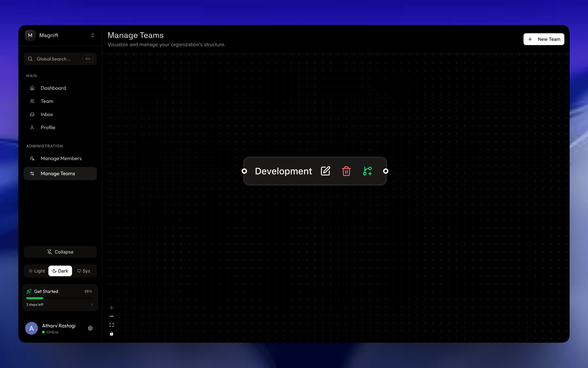
Task: Zoom out the canvas with minus control
Action: click(x=111, y=316)
